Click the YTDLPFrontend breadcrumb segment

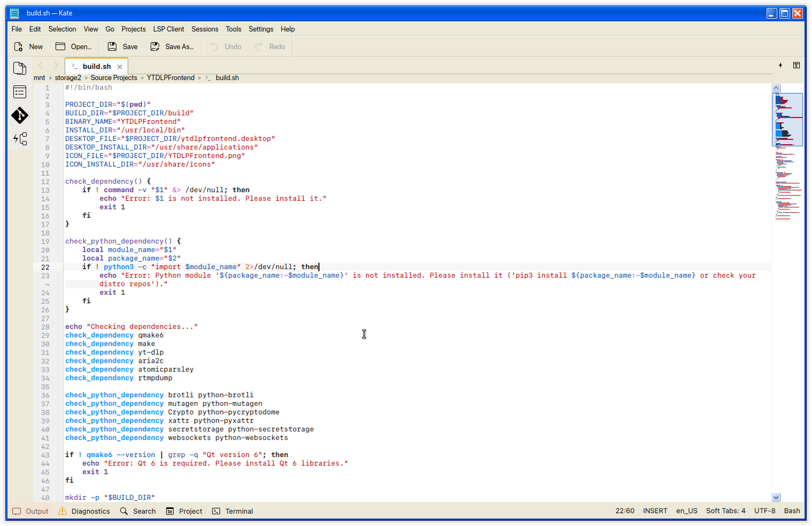click(x=171, y=78)
